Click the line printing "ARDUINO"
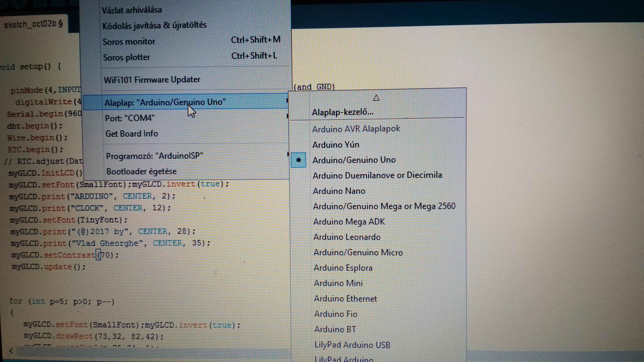Image resolution: width=644 pixels, height=362 pixels. (93, 196)
